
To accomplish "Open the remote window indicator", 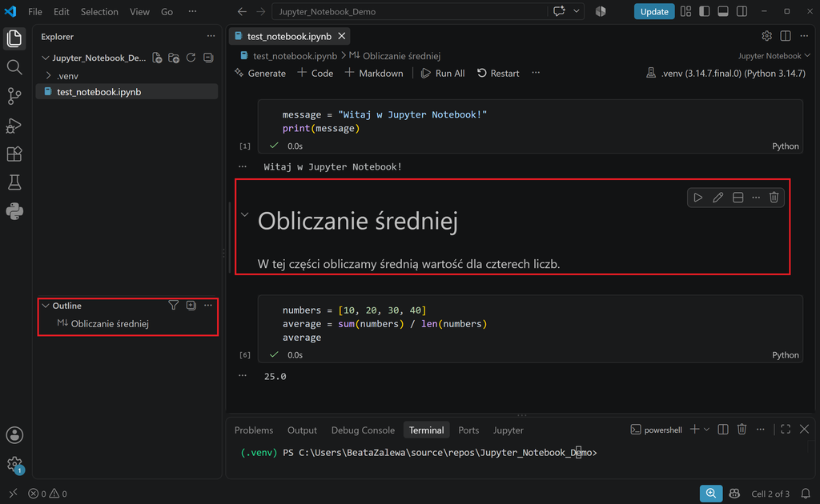I will coord(13,494).
